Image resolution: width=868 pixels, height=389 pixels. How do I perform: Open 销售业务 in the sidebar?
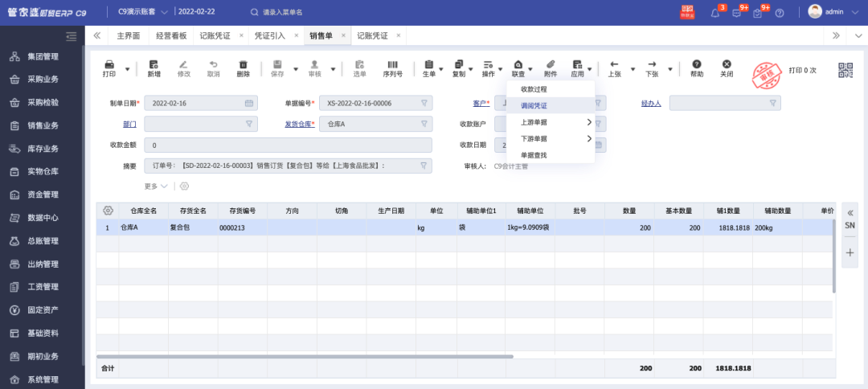point(43,125)
